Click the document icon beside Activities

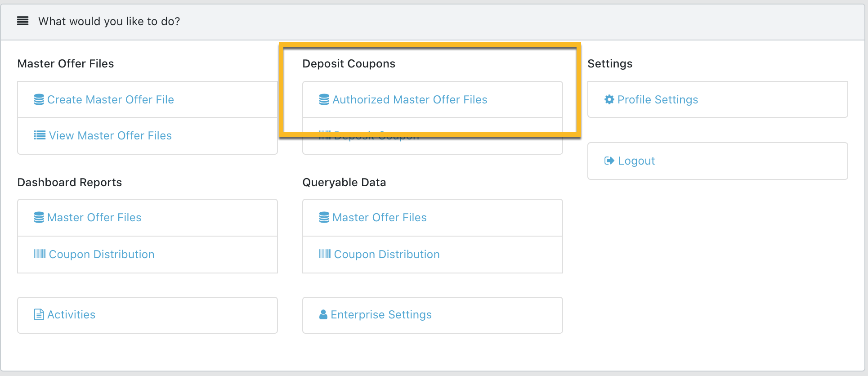(39, 314)
